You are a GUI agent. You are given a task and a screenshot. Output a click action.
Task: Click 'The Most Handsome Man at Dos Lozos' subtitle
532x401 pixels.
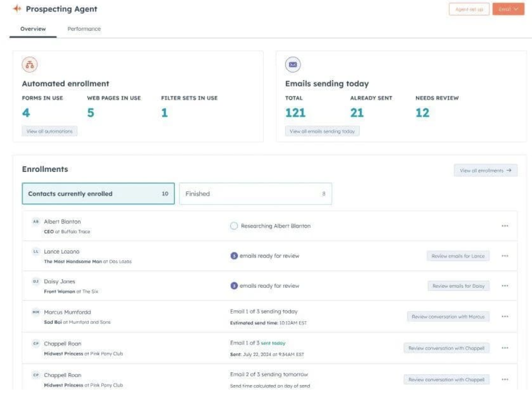click(88, 261)
